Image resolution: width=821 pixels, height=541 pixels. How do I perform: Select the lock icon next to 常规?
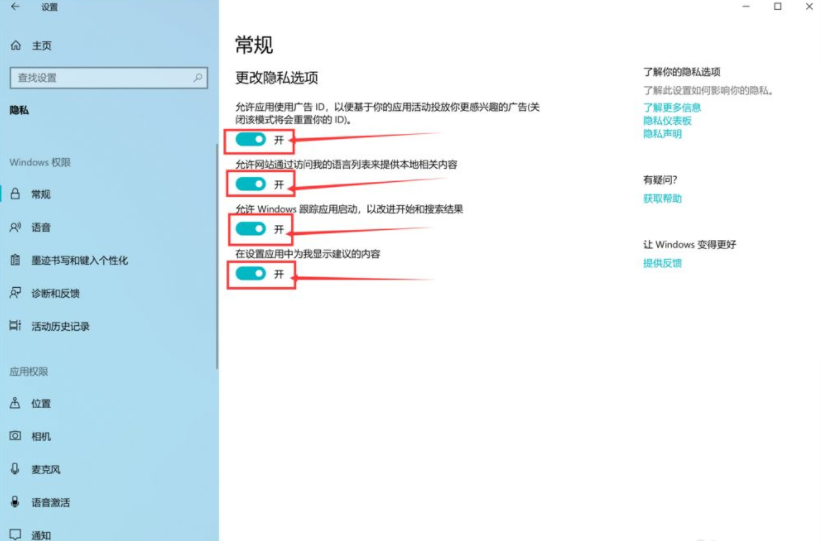click(15, 194)
